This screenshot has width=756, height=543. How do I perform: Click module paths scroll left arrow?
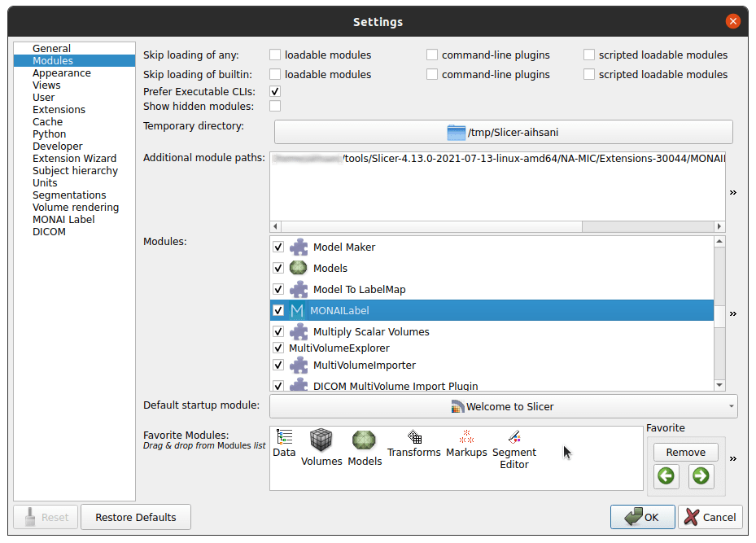click(x=275, y=226)
